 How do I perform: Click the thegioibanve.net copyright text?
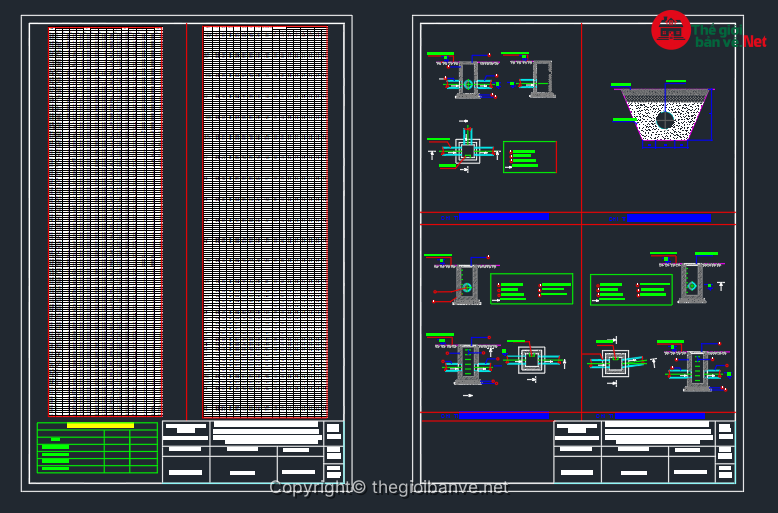389,488
